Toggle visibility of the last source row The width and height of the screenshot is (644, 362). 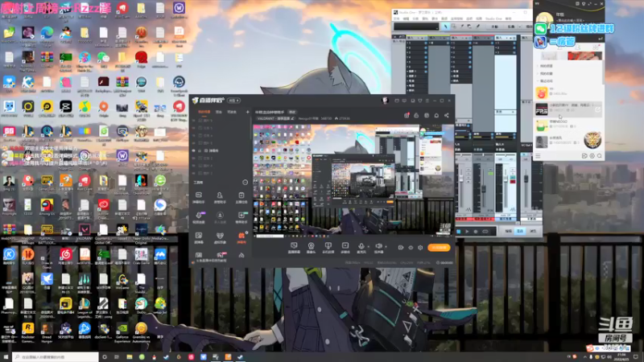[194, 173]
